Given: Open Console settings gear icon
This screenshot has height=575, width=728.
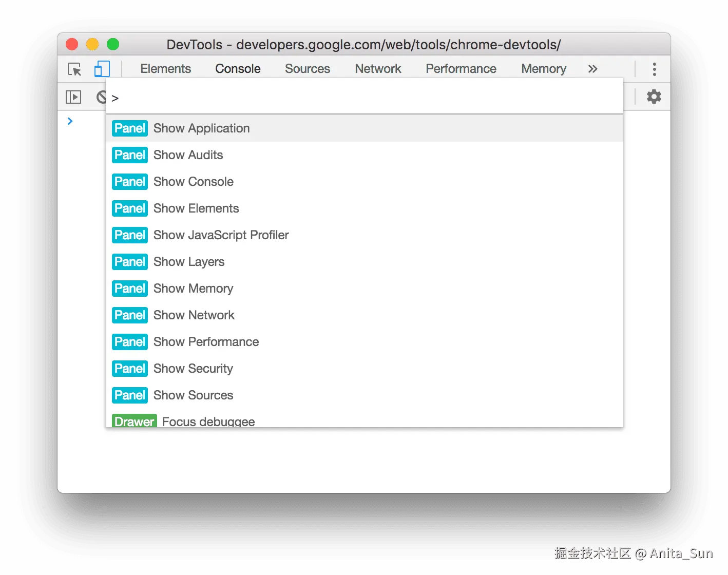Looking at the screenshot, I should 654,97.
